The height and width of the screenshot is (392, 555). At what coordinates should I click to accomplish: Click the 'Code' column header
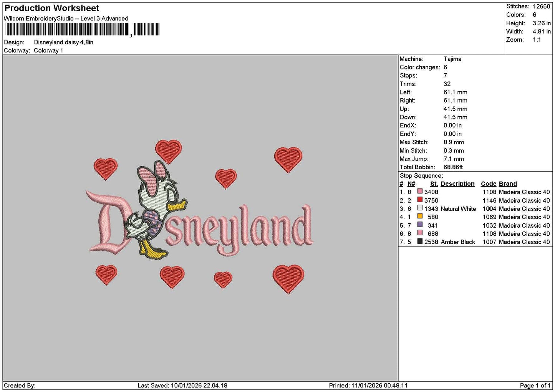coord(489,184)
